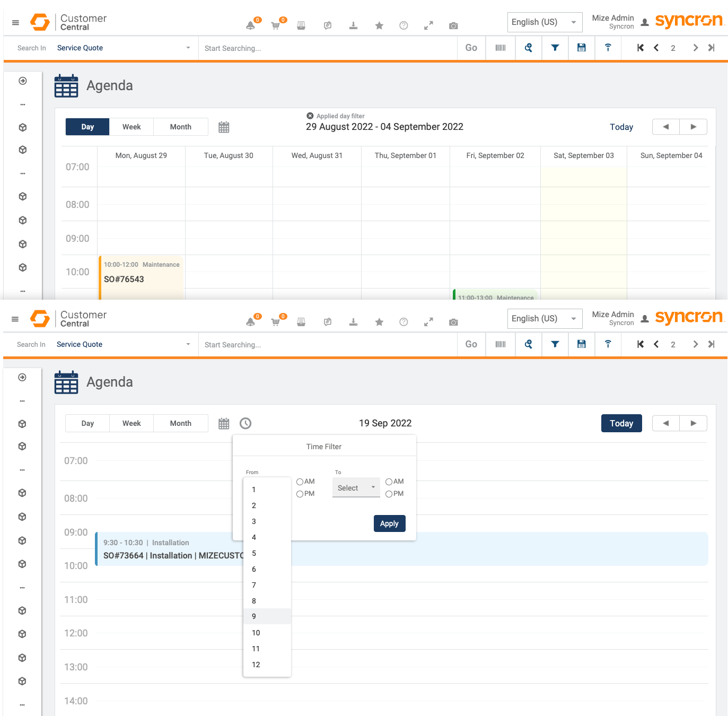Choose hour 6 in From list

click(267, 569)
